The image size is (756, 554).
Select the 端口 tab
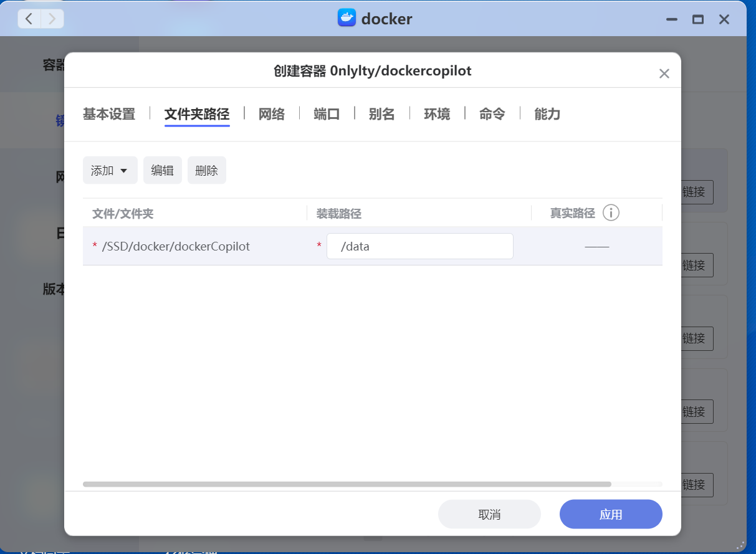pos(327,114)
